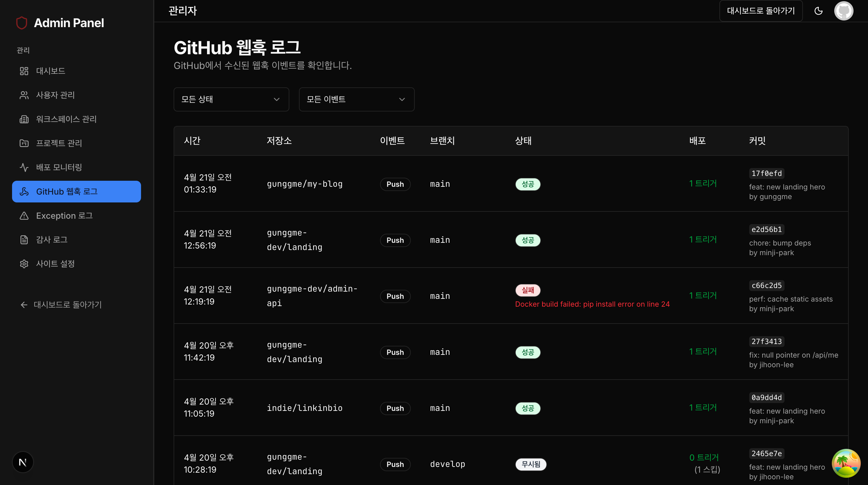Click the Next.js N badge at bottom left
The image size is (868, 485).
tap(23, 462)
